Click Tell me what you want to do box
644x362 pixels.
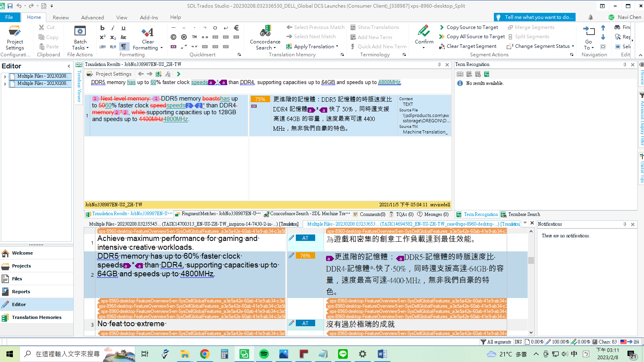(535, 17)
